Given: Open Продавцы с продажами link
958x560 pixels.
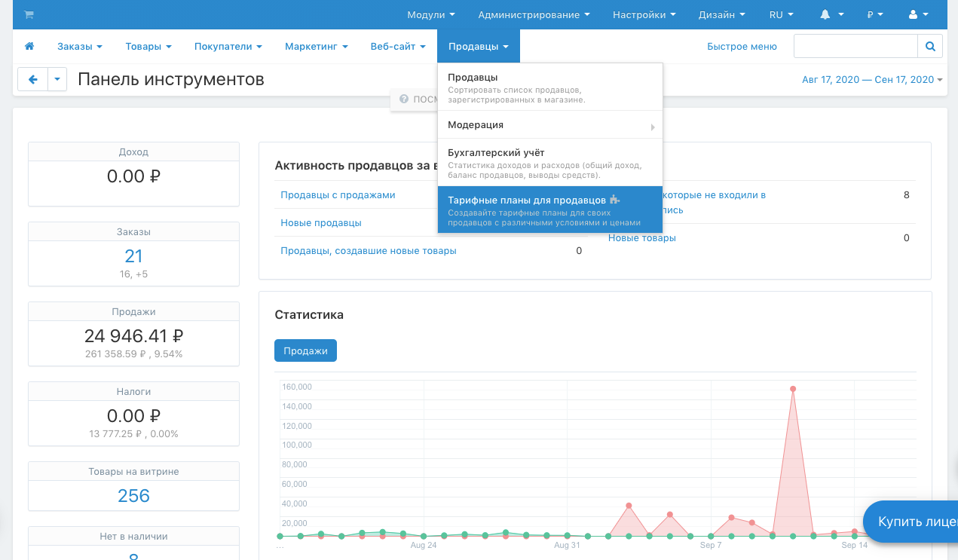Looking at the screenshot, I should click(x=338, y=195).
